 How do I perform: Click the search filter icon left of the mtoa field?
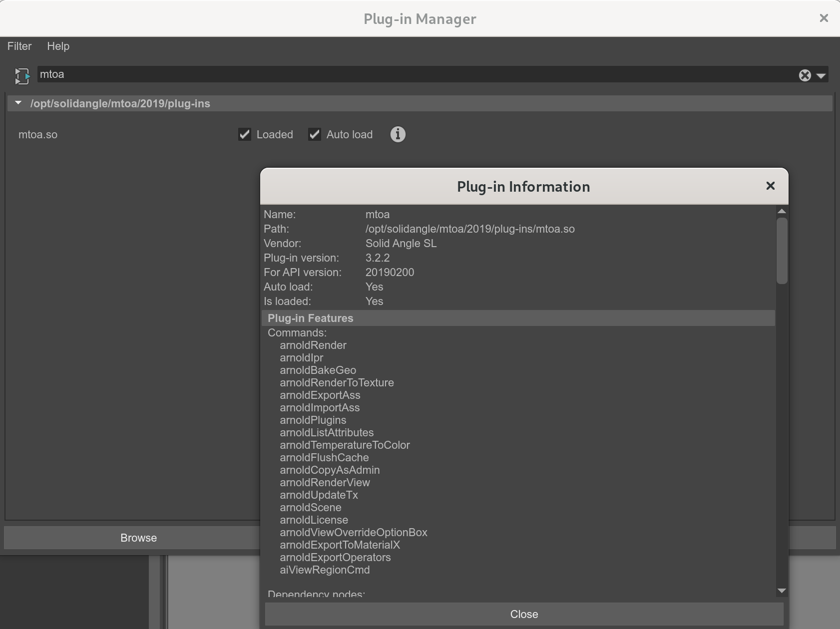pyautogui.click(x=22, y=76)
